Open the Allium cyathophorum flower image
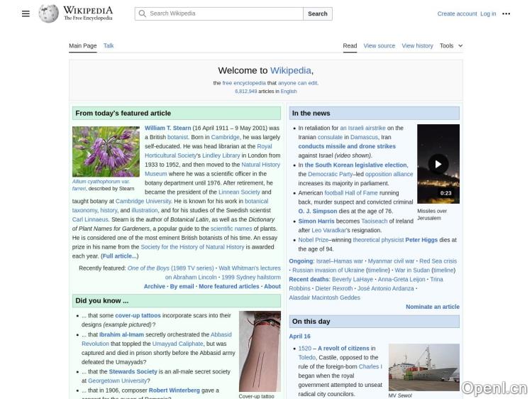The width and height of the screenshot is (532, 399). pyautogui.click(x=106, y=151)
